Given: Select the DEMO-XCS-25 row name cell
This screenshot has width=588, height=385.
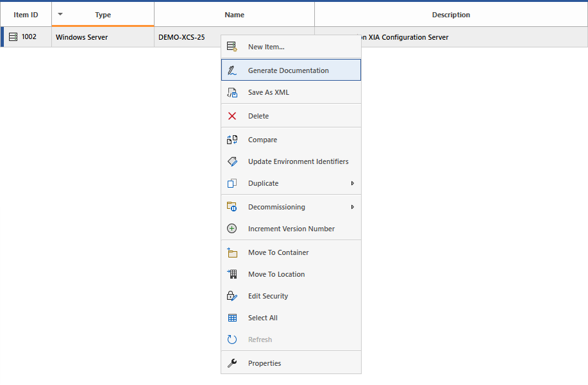Looking at the screenshot, I should coord(182,37).
